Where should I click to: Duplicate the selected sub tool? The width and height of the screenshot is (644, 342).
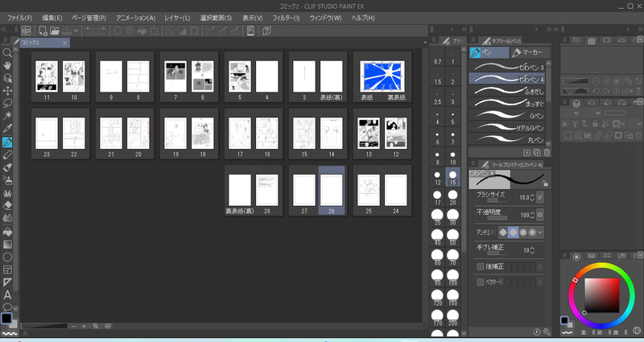pos(537,153)
